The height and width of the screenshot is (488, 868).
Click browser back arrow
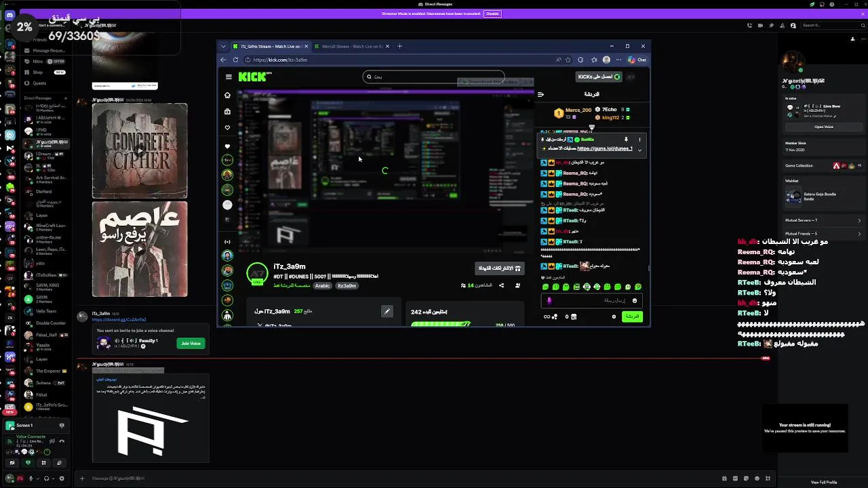(x=224, y=60)
